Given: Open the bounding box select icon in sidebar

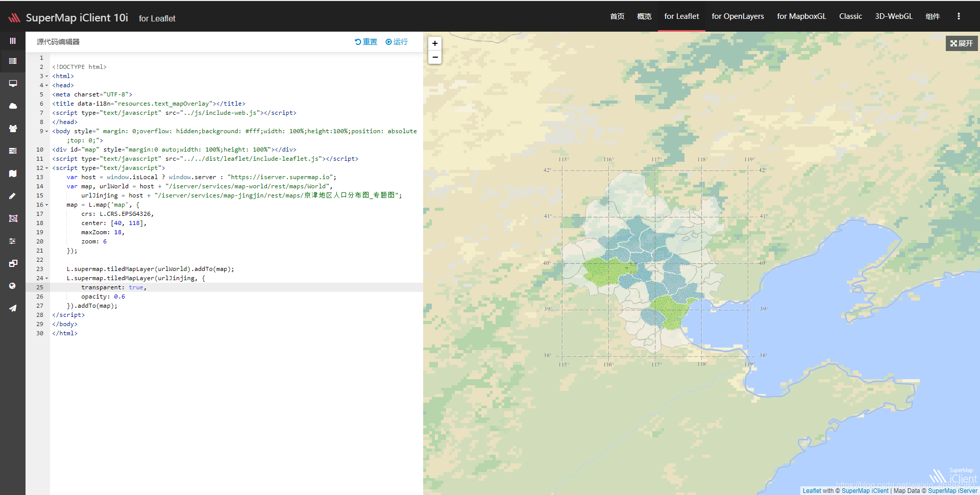Looking at the screenshot, I should tap(13, 218).
